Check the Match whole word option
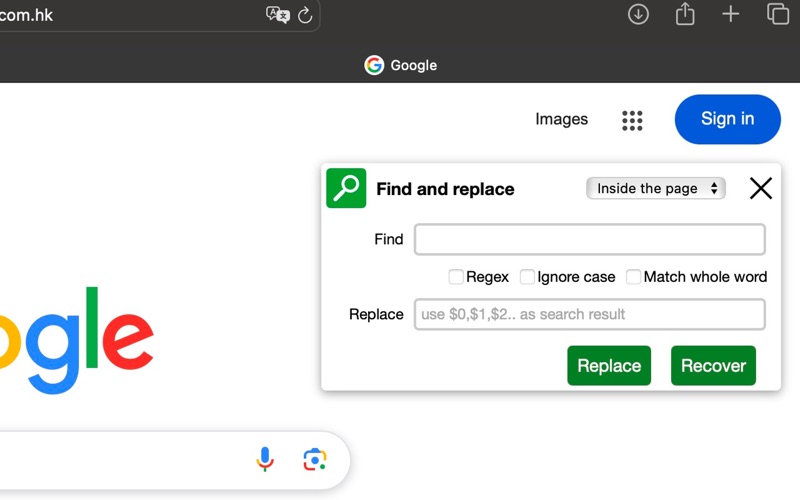 pyautogui.click(x=633, y=277)
